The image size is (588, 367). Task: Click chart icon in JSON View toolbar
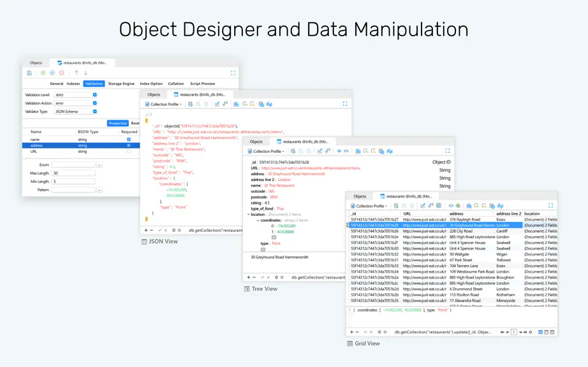pyautogui.click(x=236, y=104)
